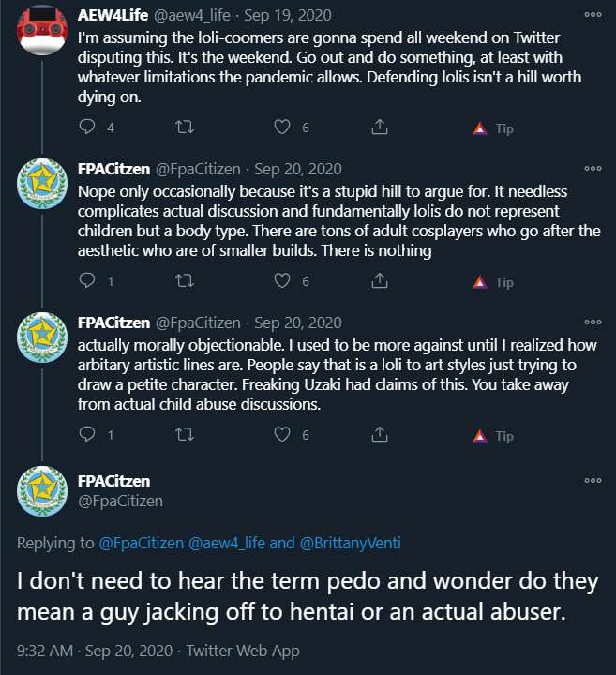The image size is (616, 675).
Task: Like the 'Nope only occasionally' tweet
Action: (282, 280)
